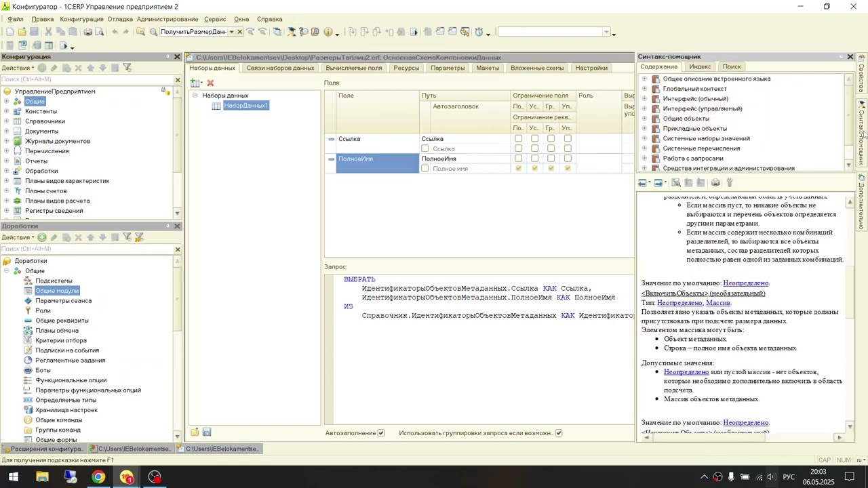Click the folder icon below the data sets tree

[x=195, y=432]
